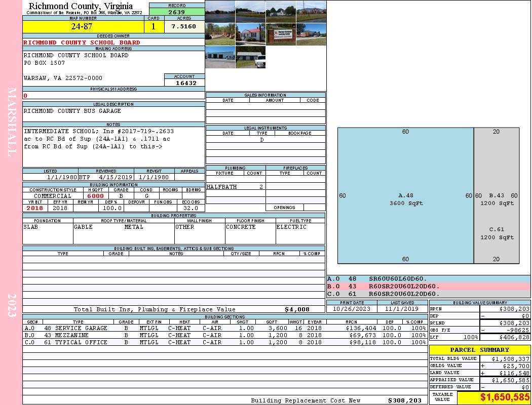Viewport: 532px width, 405px height.
Task: Select deeded owner Richmond County School Board
Action: click(82, 43)
